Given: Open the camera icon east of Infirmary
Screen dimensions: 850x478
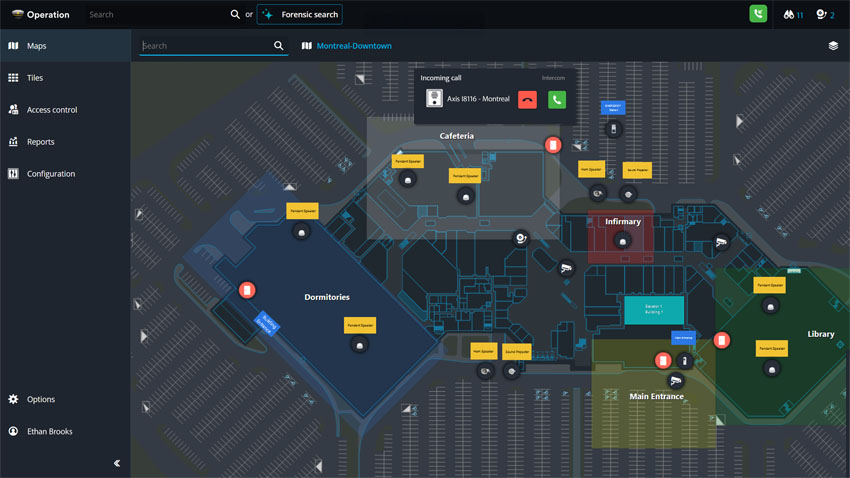Looking at the screenshot, I should pyautogui.click(x=721, y=242).
